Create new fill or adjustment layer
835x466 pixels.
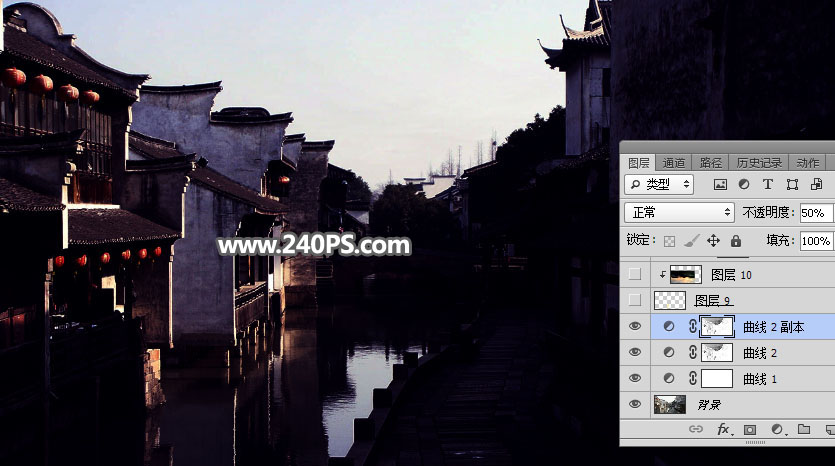pyautogui.click(x=777, y=429)
